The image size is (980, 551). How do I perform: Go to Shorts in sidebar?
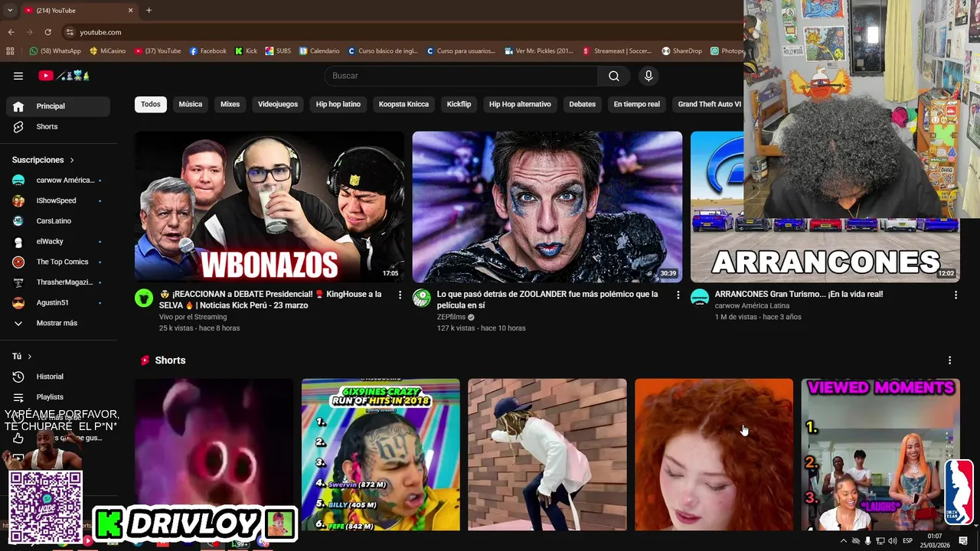[x=58, y=126]
